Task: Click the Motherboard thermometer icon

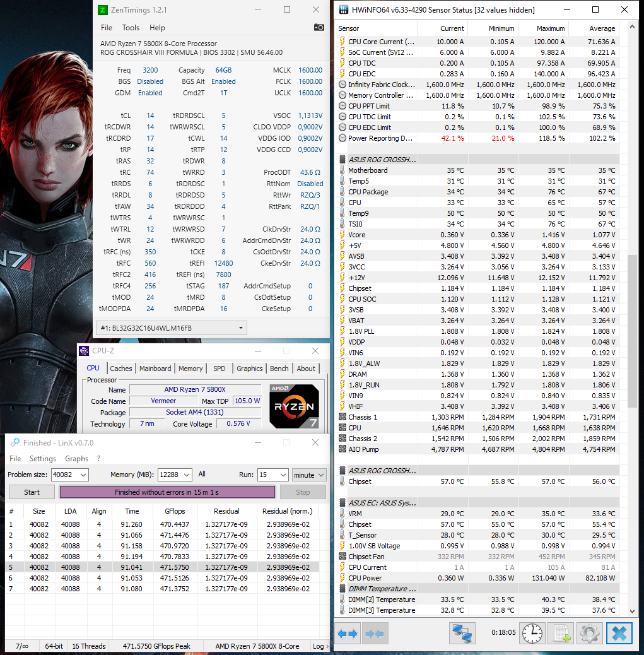Action: coord(342,170)
